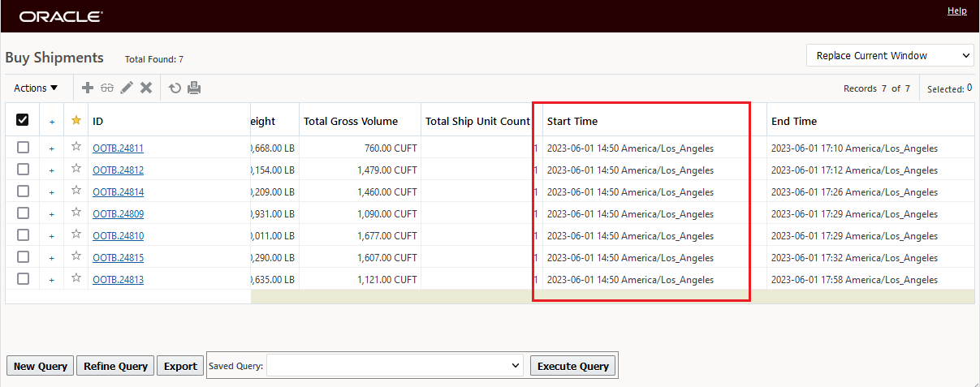This screenshot has height=387, width=980.
Task: Select the 760.00 CUFT volume cell
Action: coord(360,148)
